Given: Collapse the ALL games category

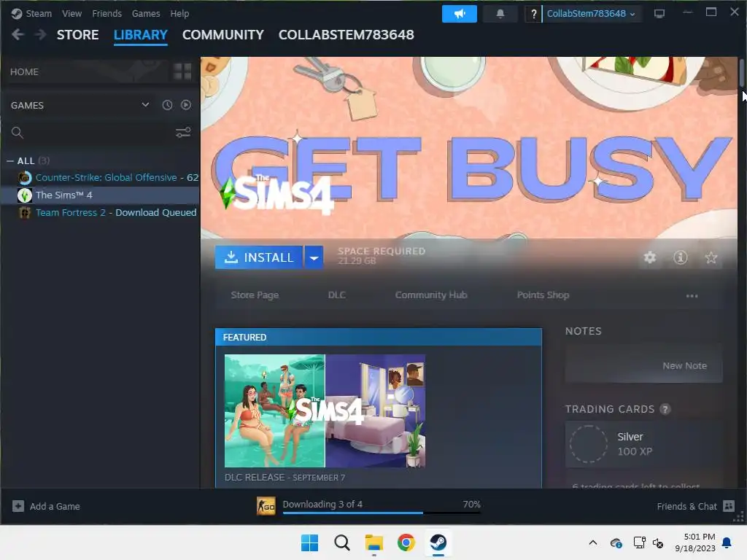Looking at the screenshot, I should [x=10, y=161].
